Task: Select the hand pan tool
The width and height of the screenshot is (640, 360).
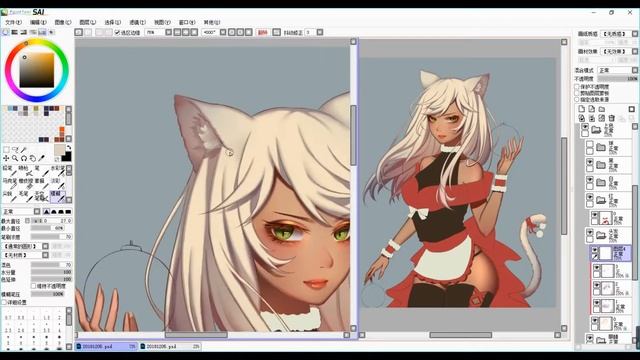Action: (x=33, y=158)
